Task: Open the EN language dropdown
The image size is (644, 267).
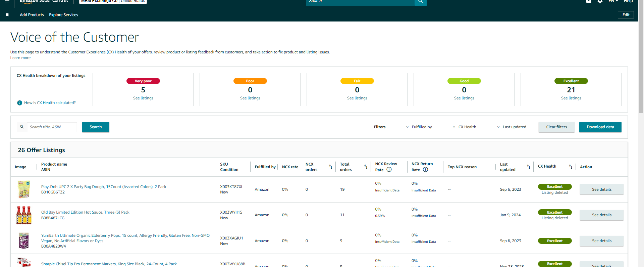Action: (613, 1)
